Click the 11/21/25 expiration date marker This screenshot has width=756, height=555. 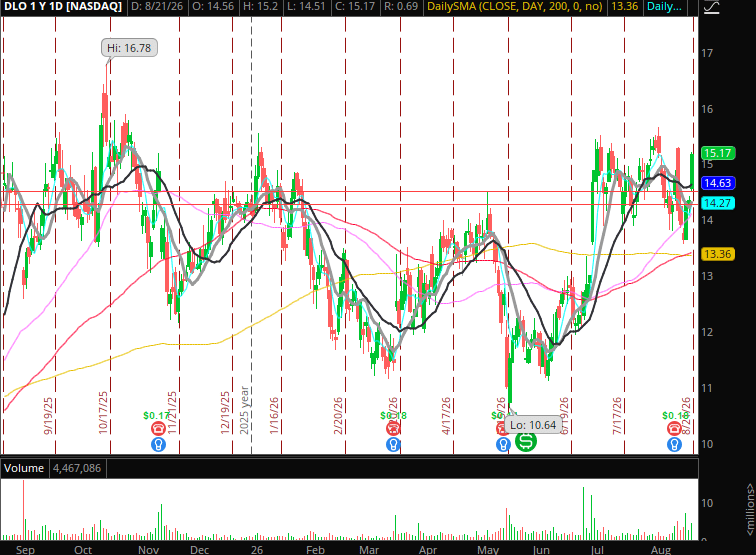click(172, 413)
